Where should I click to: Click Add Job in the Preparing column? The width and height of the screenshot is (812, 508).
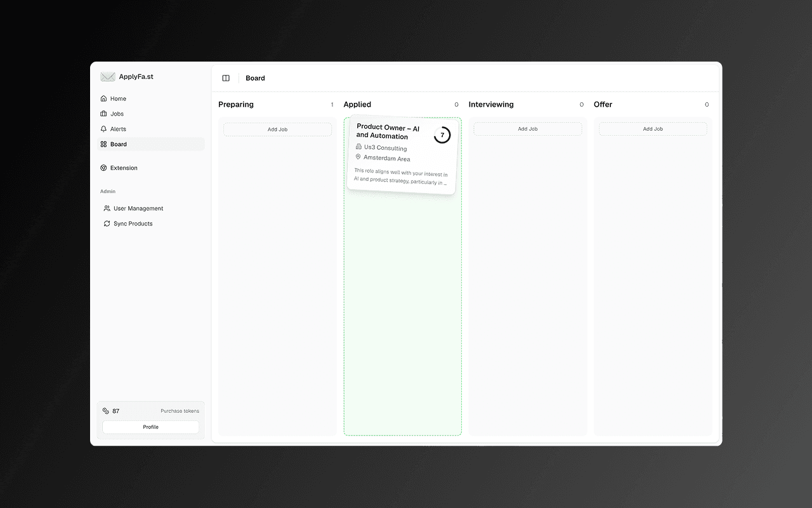277,129
